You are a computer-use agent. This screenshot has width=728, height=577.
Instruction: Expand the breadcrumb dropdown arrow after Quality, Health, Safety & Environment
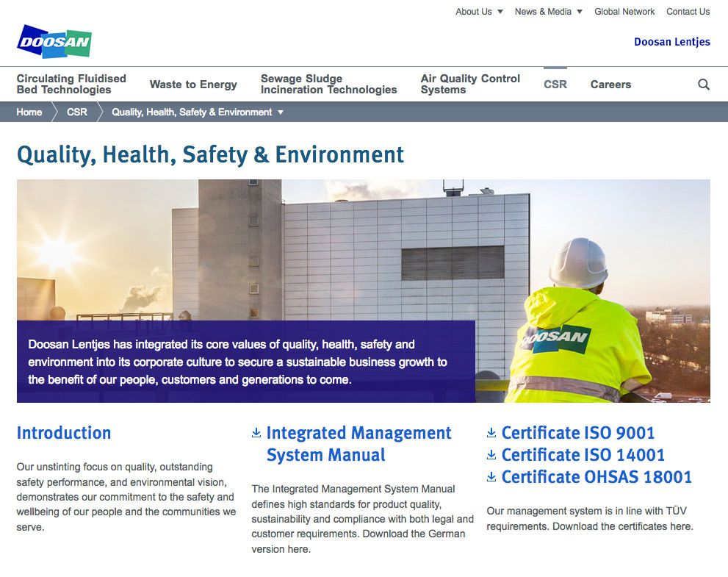281,112
